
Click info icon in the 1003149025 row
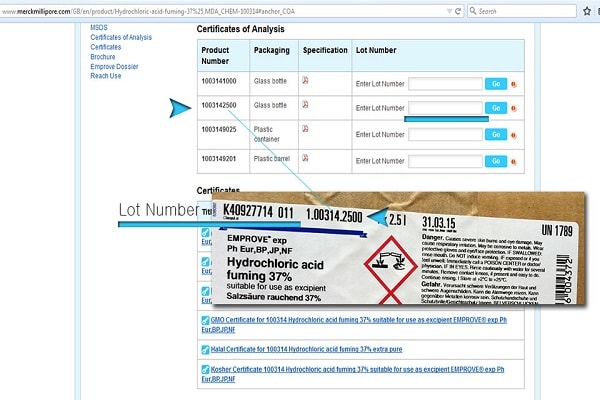coord(514,135)
